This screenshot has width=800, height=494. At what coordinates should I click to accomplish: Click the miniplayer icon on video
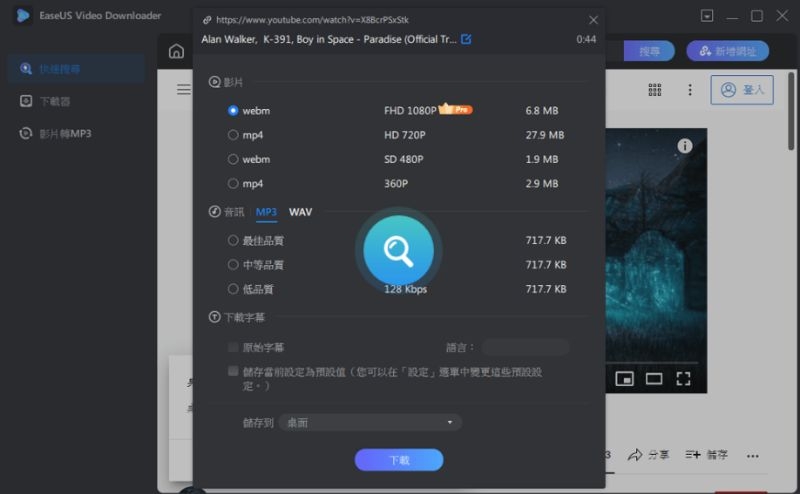pyautogui.click(x=625, y=378)
